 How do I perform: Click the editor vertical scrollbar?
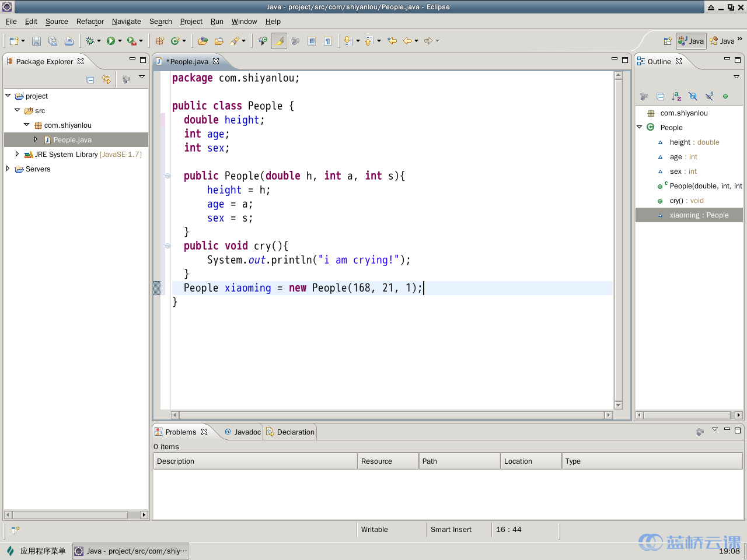click(x=619, y=240)
